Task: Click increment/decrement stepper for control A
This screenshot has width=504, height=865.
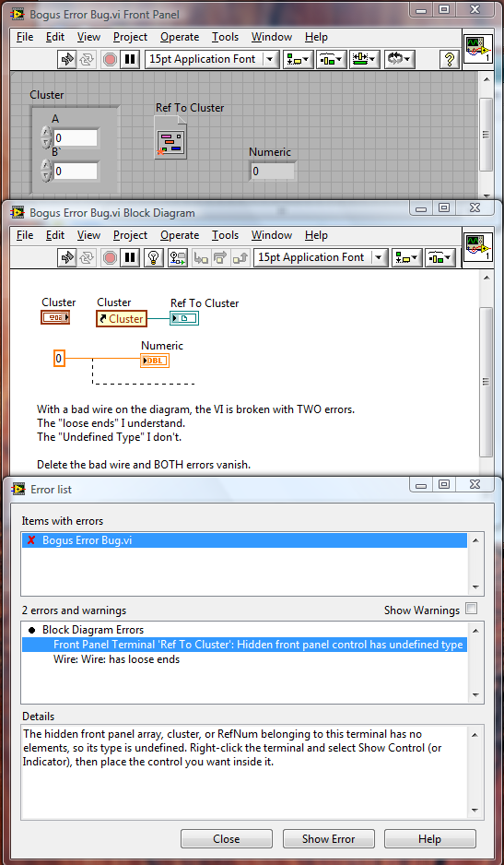Action: [x=46, y=138]
